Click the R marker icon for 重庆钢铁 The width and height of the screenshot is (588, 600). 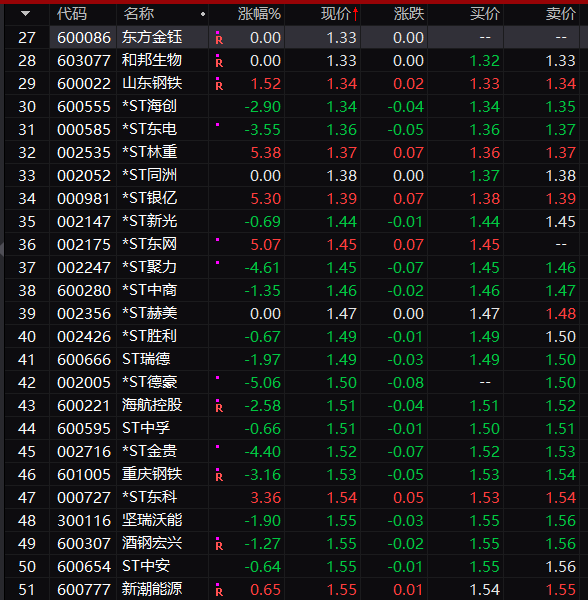point(219,475)
